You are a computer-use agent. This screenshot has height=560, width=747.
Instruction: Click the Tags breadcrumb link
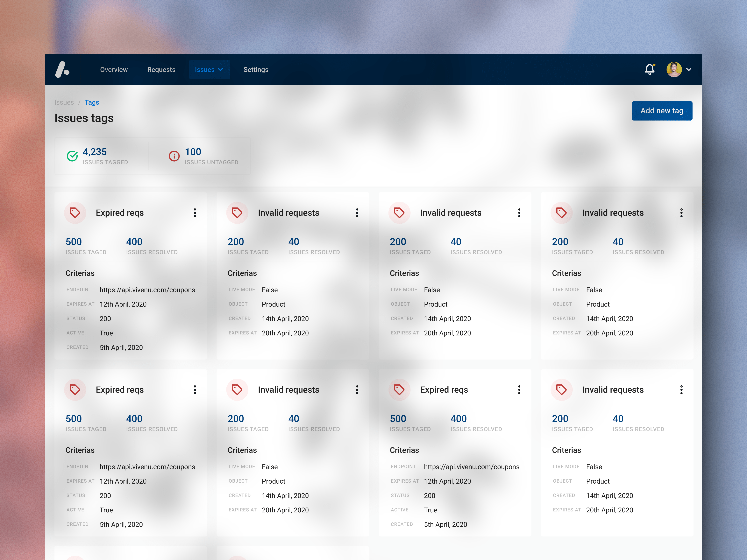tap(92, 102)
